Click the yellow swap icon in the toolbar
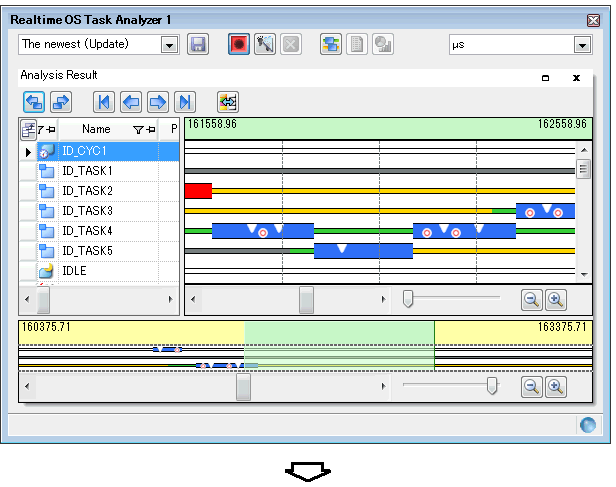The height and width of the screenshot is (487, 616). pos(228,101)
